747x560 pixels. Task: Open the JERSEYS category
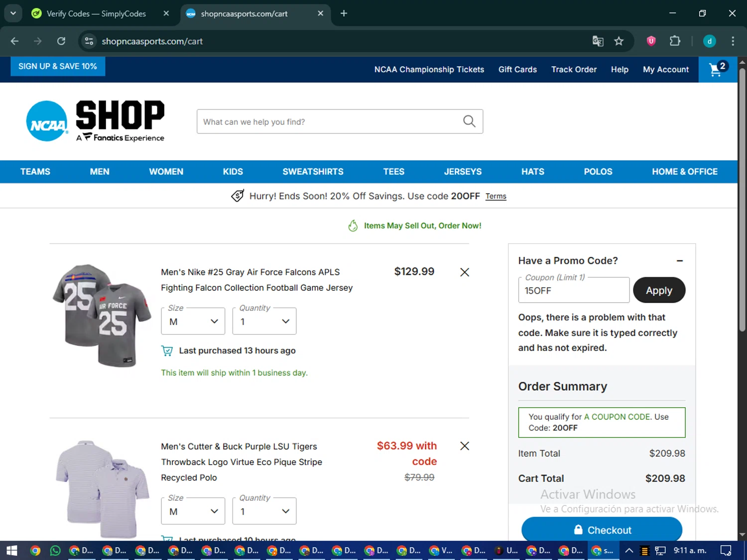coord(463,172)
